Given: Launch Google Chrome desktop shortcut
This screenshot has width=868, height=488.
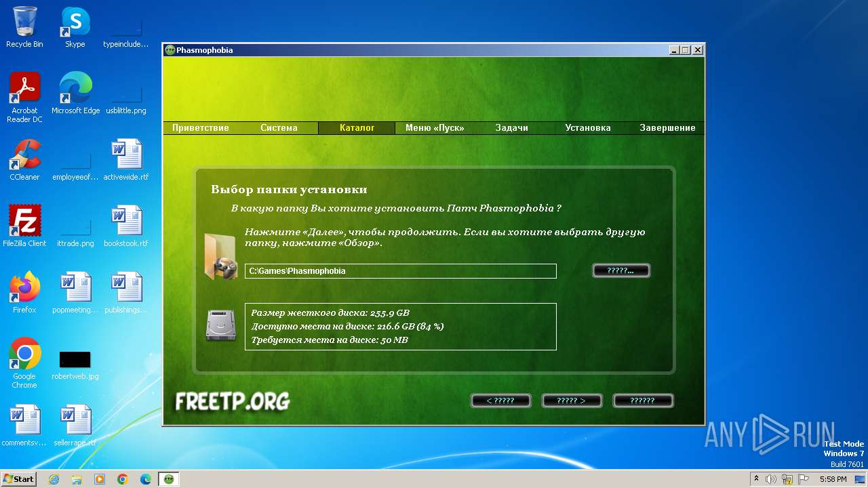Looking at the screenshot, I should (24, 363).
